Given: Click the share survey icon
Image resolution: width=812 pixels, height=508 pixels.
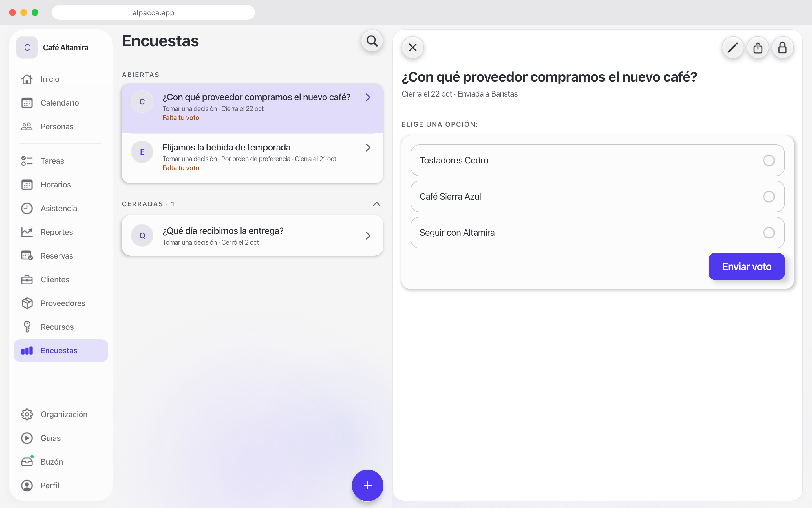Looking at the screenshot, I should (758, 48).
